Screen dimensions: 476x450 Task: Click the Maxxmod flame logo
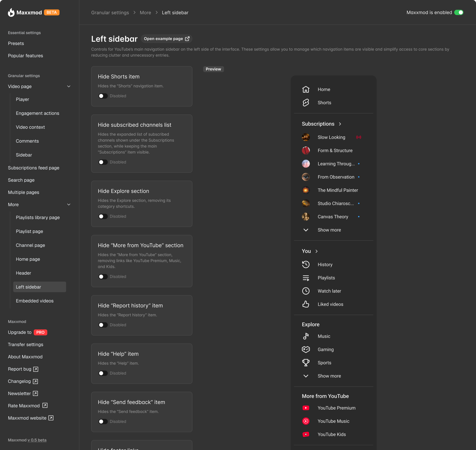pos(11,12)
